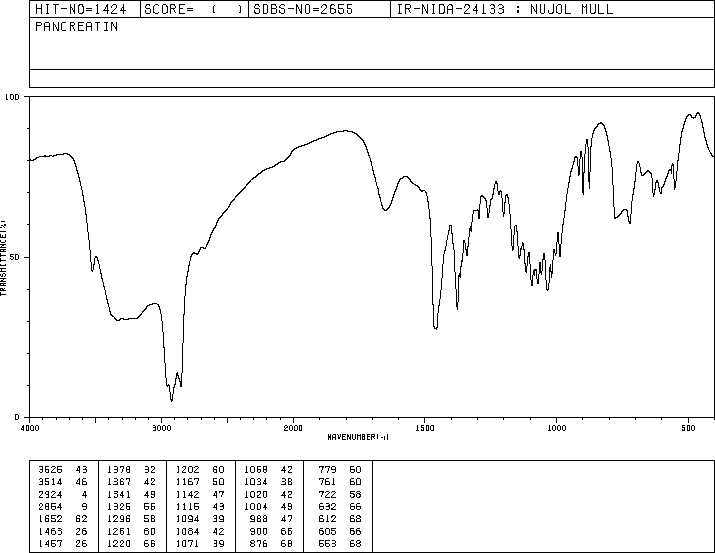This screenshot has height=553, width=715.
Task: Select peak value 1378 in the table
Action: (x=119, y=470)
